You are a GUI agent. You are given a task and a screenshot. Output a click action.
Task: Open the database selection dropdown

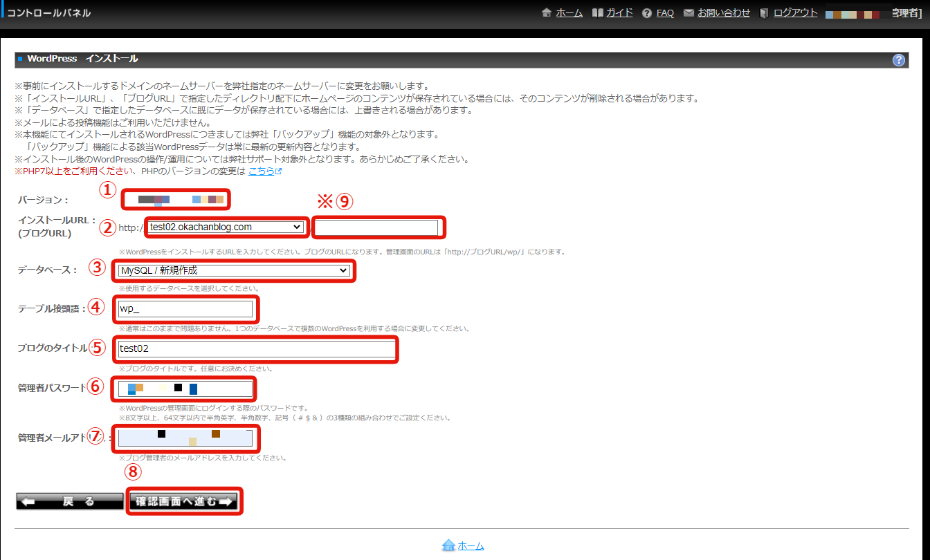[x=234, y=270]
